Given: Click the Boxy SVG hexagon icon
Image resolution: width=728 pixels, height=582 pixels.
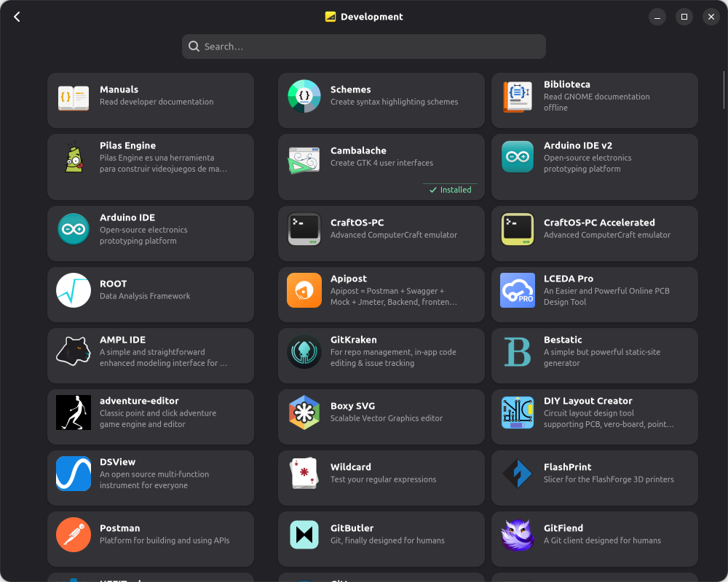Looking at the screenshot, I should [x=304, y=412].
